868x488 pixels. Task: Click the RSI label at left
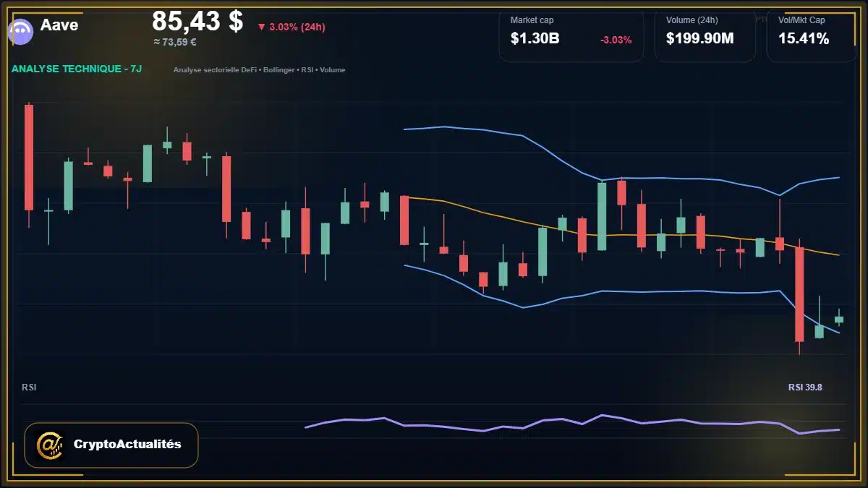(30, 388)
